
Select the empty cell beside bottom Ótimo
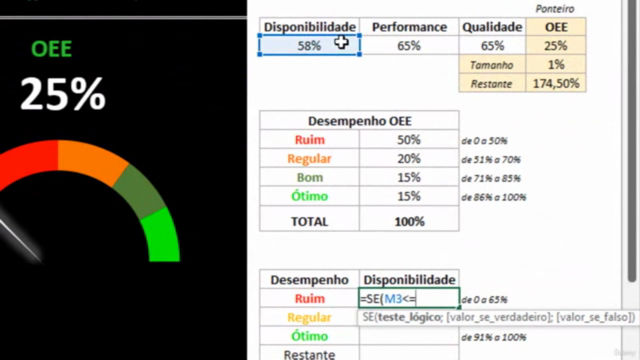coord(409,336)
